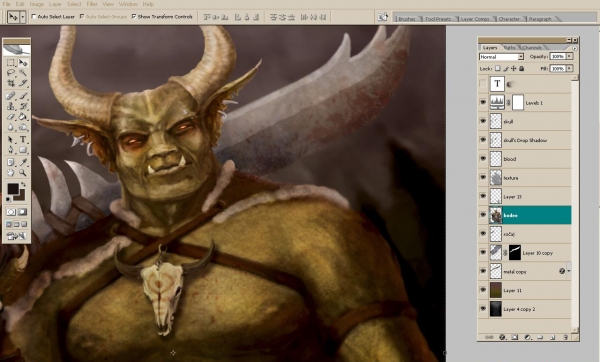Hide the texture layer
This screenshot has width=600, height=362.
[x=483, y=177]
